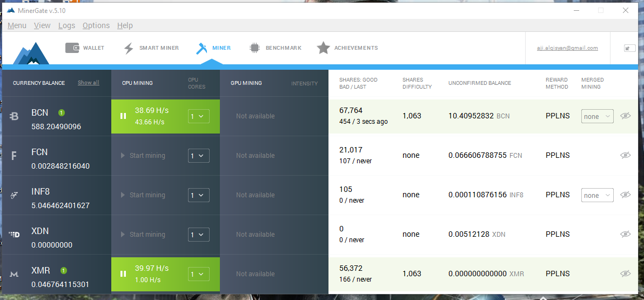This screenshot has width=644, height=300.
Task: Open BCN merged mining dropdown
Action: pos(597,116)
